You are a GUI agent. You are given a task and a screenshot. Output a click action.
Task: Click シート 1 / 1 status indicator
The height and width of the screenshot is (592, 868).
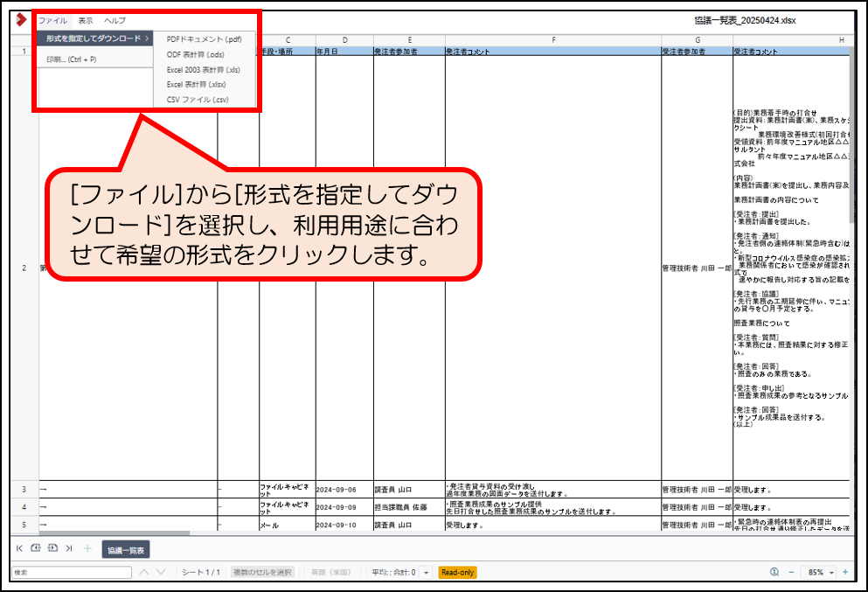[201, 572]
